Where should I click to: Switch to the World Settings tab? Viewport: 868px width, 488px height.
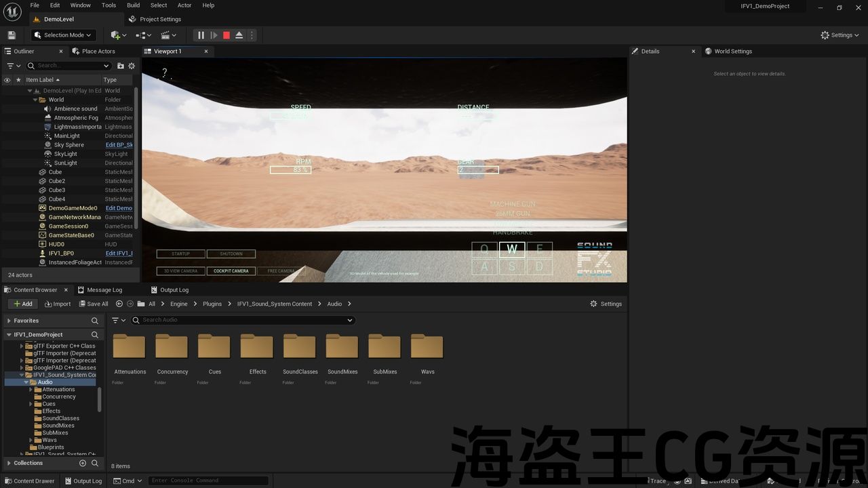(x=732, y=52)
